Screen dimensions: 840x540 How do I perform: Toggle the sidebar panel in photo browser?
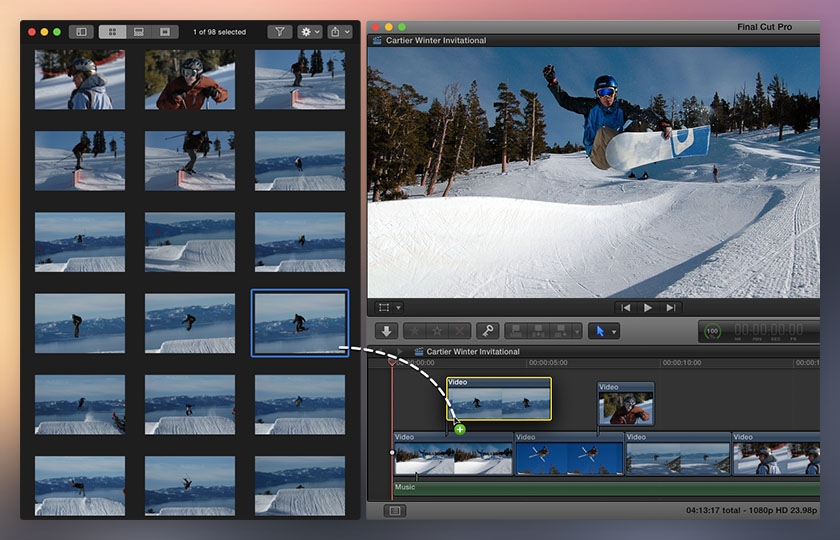click(82, 32)
